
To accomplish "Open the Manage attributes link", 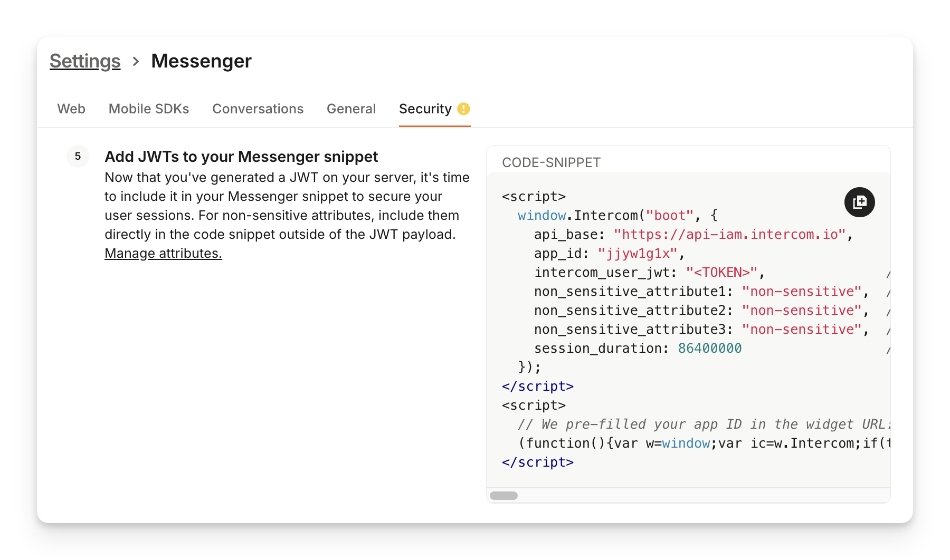I will tap(163, 253).
